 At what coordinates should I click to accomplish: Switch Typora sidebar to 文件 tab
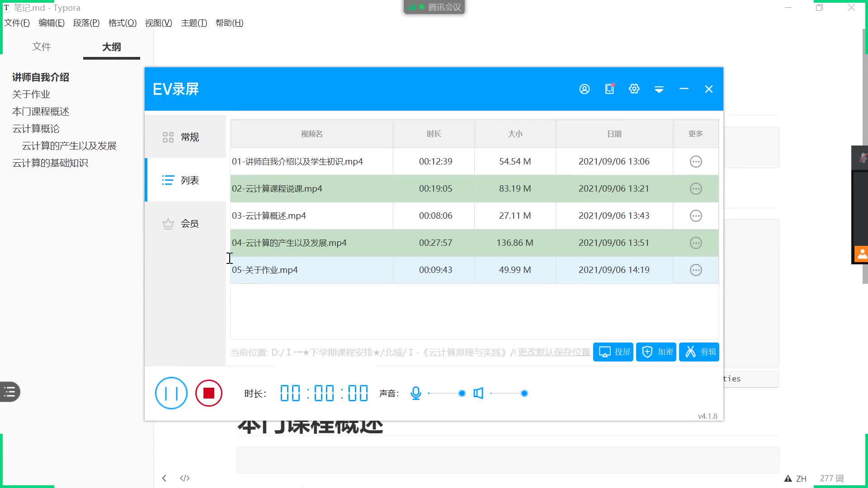point(42,47)
